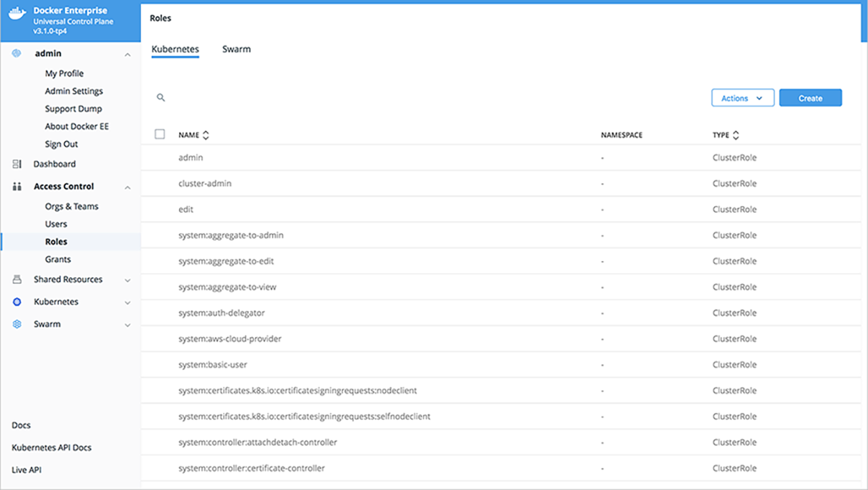This screenshot has width=868, height=490.
Task: Expand the Shared Resources section
Action: (127, 280)
